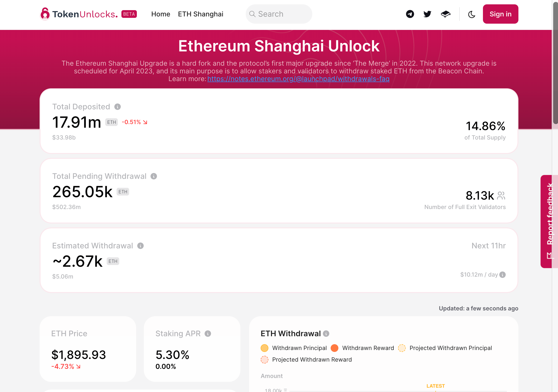Viewport: 558px width, 392px height.
Task: Open the Telegram channel icon
Action: 410,14
